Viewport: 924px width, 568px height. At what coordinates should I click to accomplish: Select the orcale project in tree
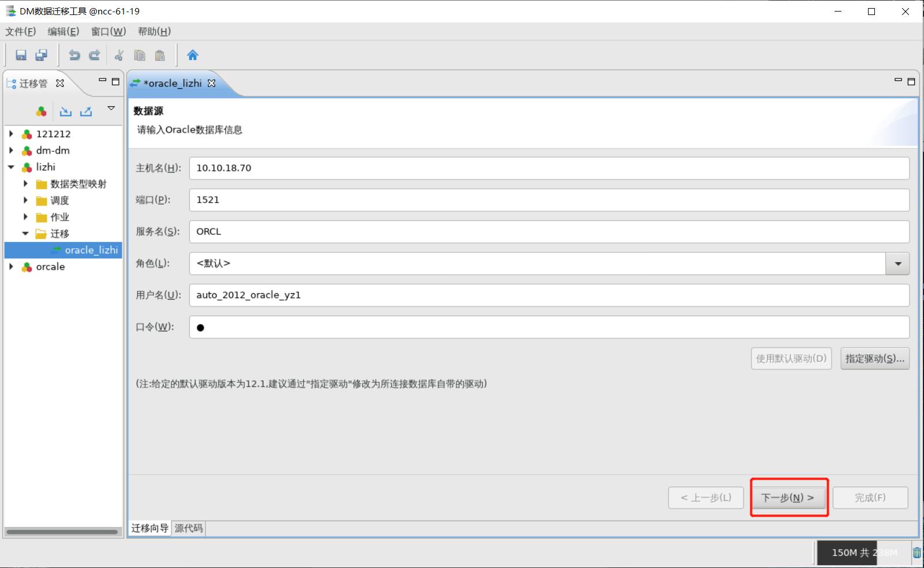click(x=50, y=267)
